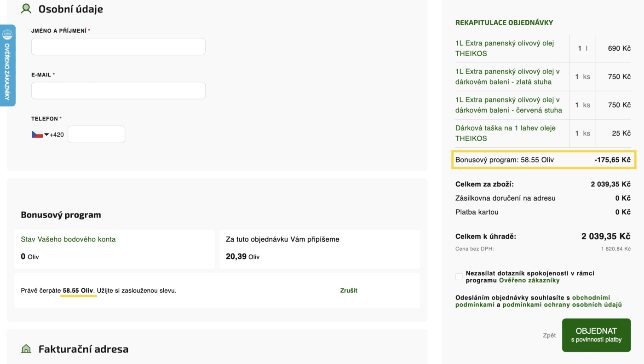Tick the Nezasílat dotazník spokojenosti checkbox
The width and height of the screenshot is (644, 364).
pyautogui.click(x=459, y=277)
